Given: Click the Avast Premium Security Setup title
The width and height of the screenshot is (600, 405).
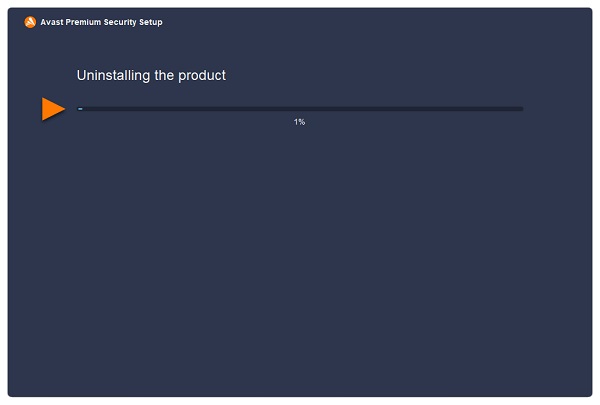Looking at the screenshot, I should 101,22.
